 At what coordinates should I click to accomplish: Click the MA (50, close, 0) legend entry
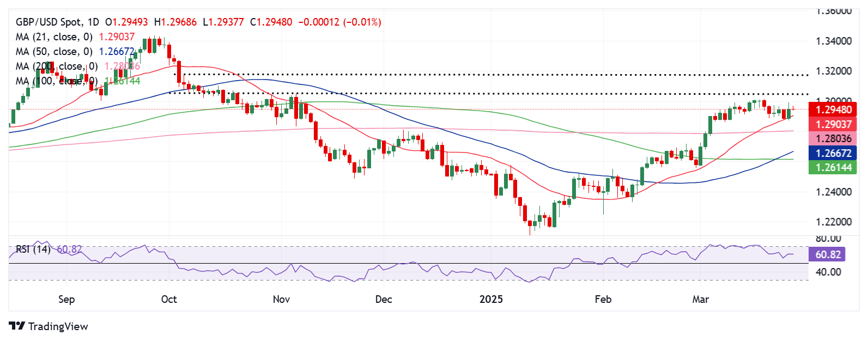[x=54, y=52]
